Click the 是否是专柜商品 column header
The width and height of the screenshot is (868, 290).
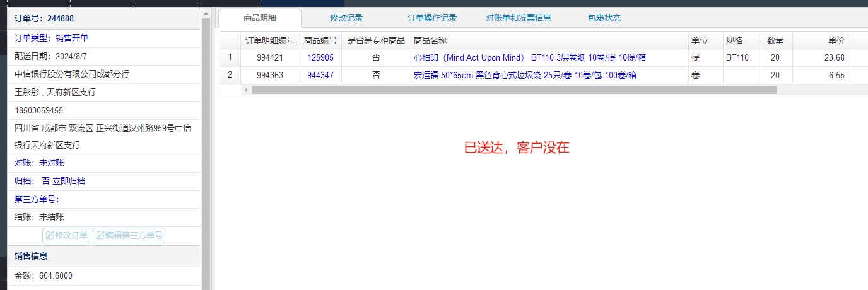377,40
